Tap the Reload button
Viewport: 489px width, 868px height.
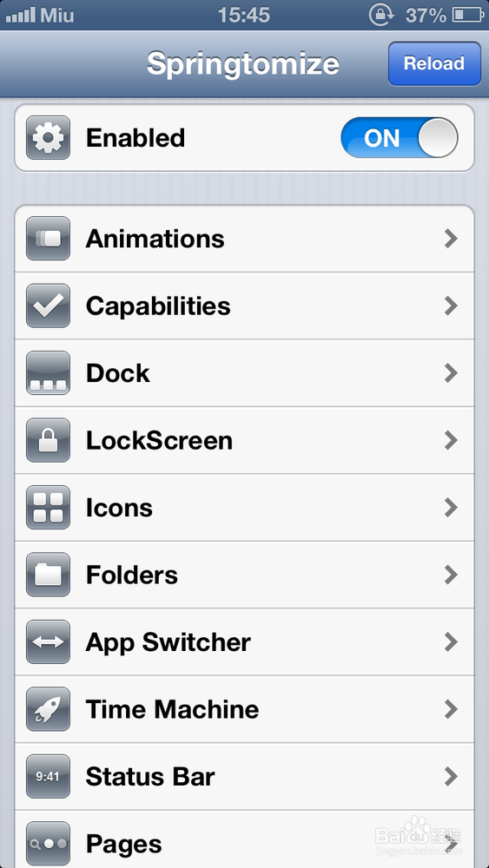tap(434, 63)
